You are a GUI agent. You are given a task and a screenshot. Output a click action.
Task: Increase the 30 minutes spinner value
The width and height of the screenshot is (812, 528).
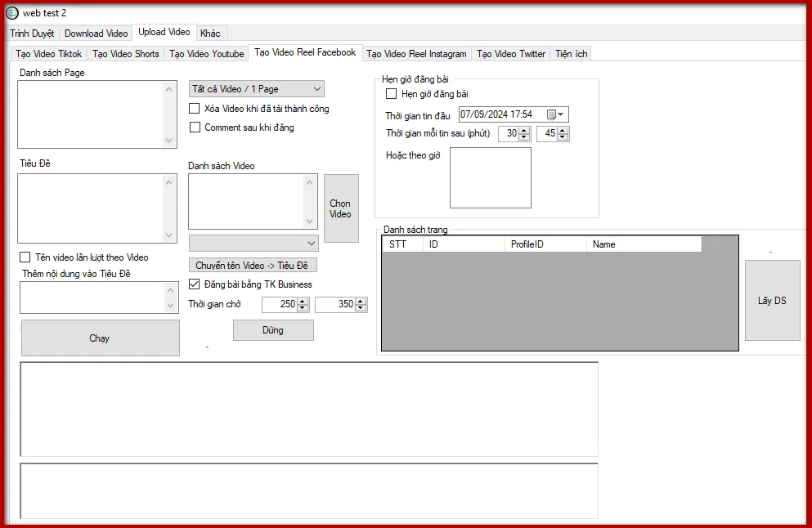524,131
